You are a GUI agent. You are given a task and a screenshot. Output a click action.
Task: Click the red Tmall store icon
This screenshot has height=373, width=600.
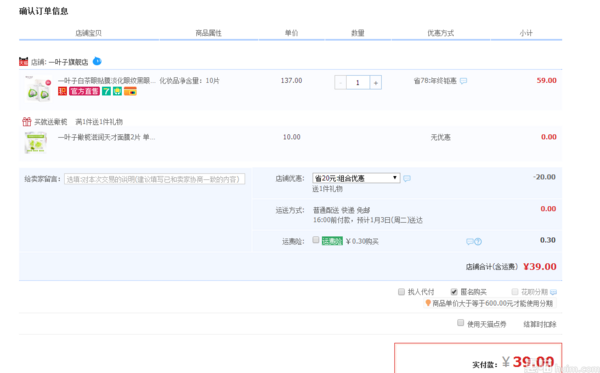tap(23, 61)
